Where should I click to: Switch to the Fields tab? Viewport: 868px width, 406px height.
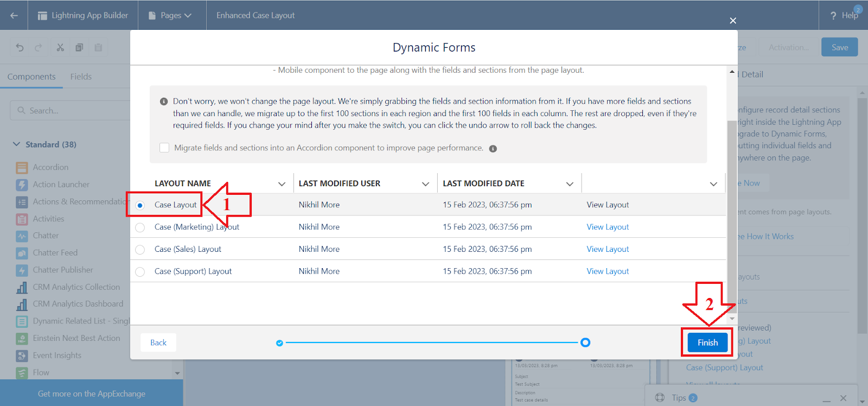tap(81, 77)
